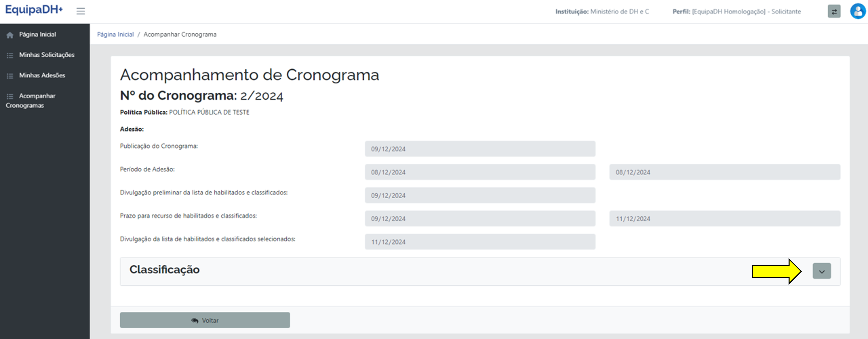Click list icon beside Minhas Solicitações
The height and width of the screenshot is (339, 868).
click(10, 55)
